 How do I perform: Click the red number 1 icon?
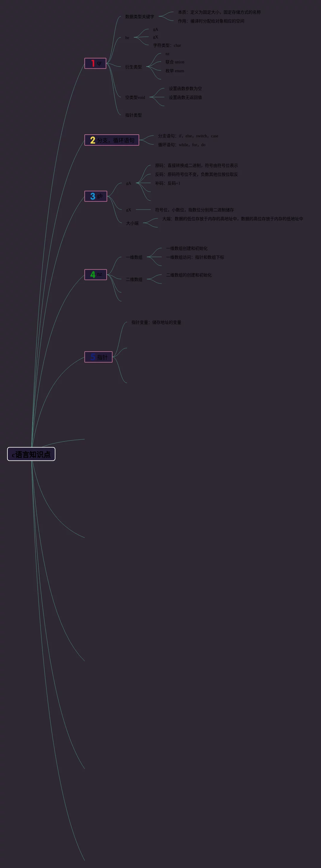(93, 63)
